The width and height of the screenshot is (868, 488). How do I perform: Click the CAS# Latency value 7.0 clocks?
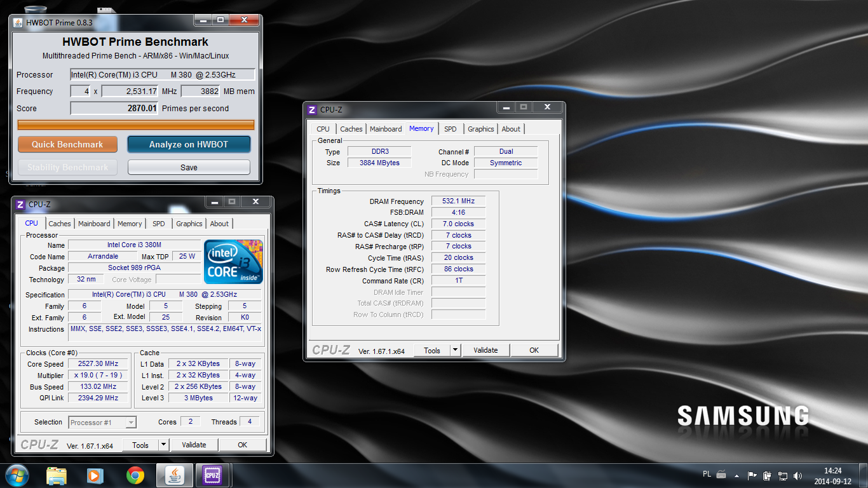[x=458, y=224]
